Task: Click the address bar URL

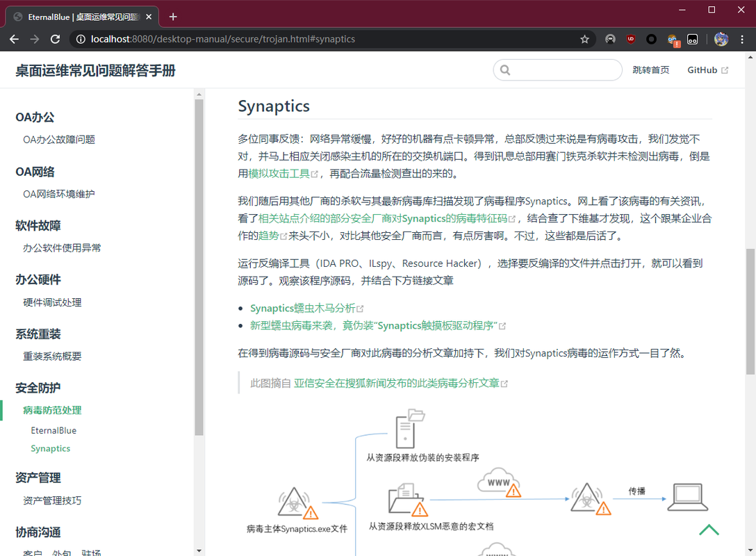Action: [x=223, y=39]
